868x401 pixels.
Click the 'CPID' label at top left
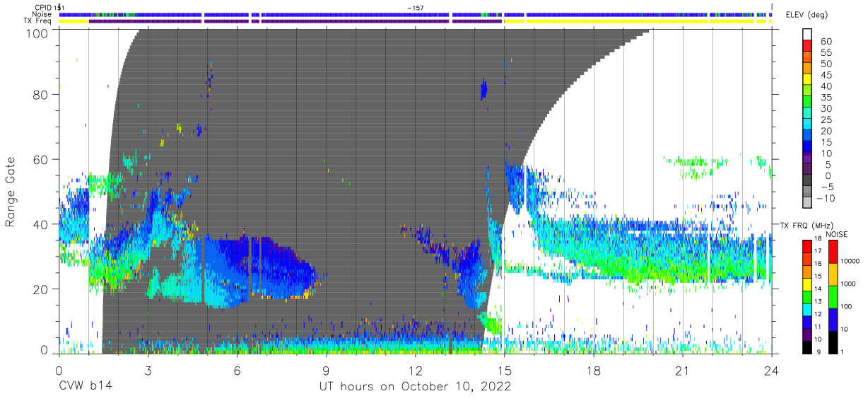42,7
